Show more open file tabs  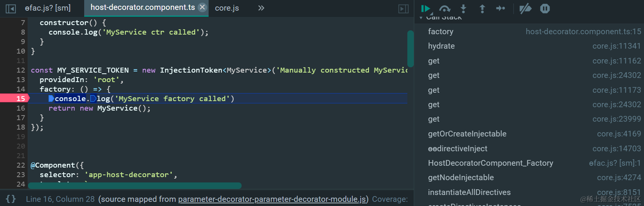pos(261,8)
